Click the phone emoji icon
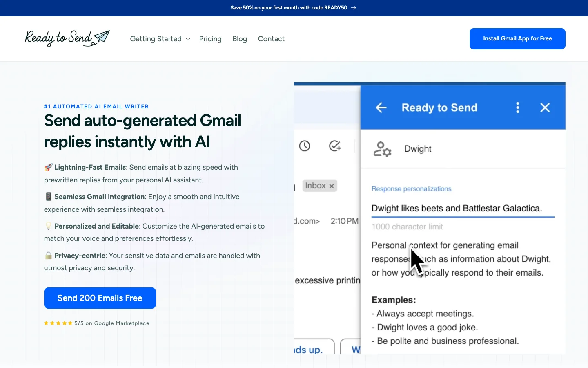Viewport: 588px width, 368px height. pos(49,197)
